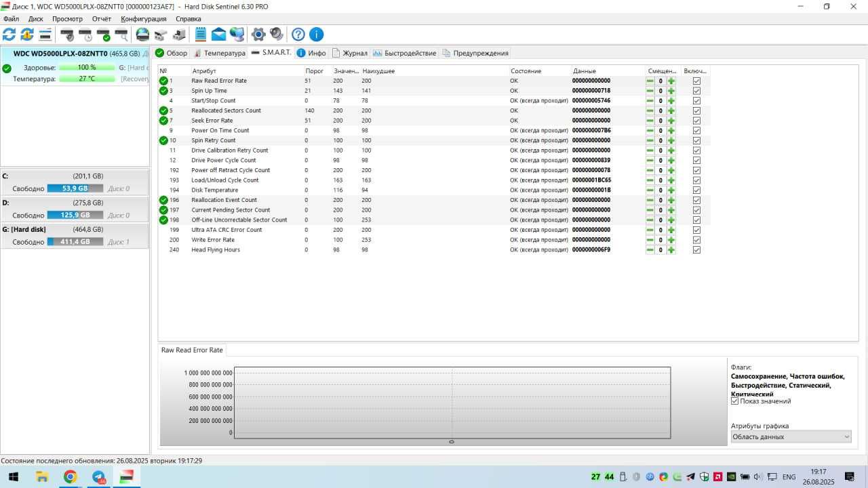Open help via the question mark icon
The image size is (868, 488).
(x=298, y=35)
